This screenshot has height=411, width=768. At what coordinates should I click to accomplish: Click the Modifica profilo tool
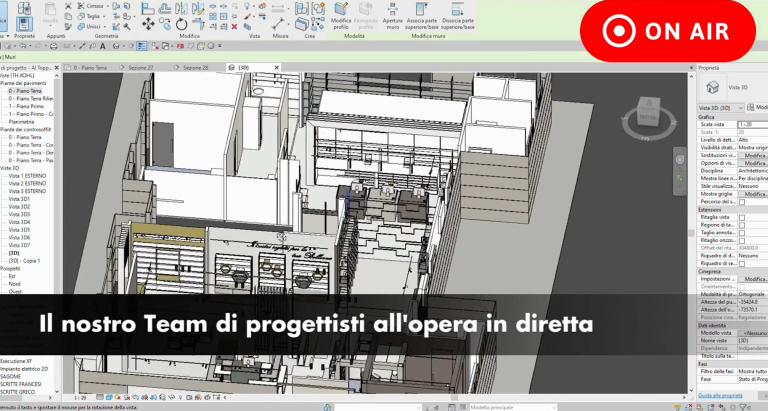[x=341, y=12]
